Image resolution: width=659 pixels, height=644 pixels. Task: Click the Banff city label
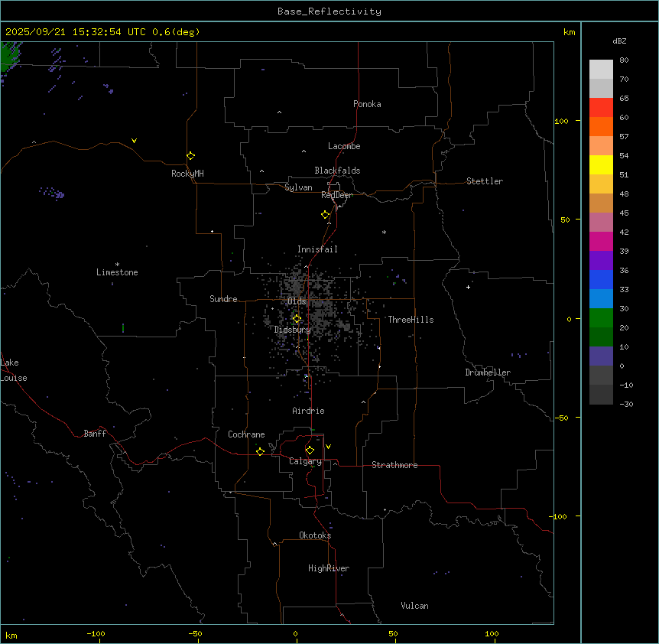[95, 434]
